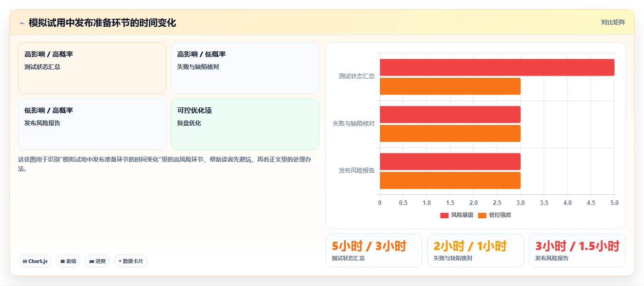Click the orange 管控强度 bar for 测试状态汇总
The height and width of the screenshot is (286, 644).
point(450,86)
